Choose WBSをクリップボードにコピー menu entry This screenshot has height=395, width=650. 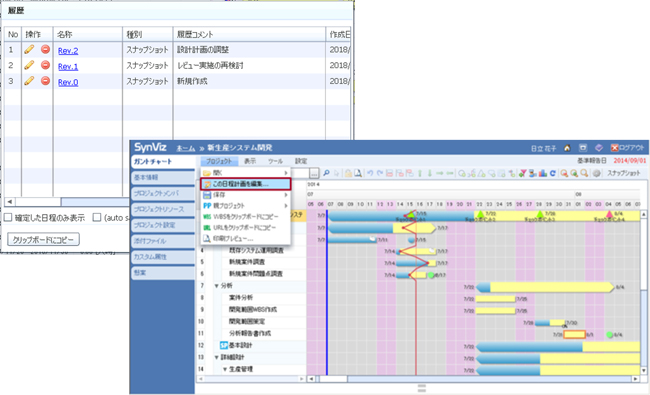coord(245,217)
